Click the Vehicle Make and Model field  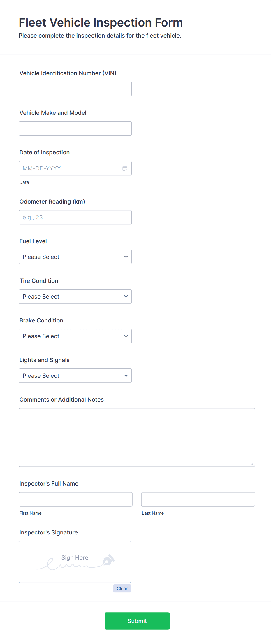click(75, 128)
